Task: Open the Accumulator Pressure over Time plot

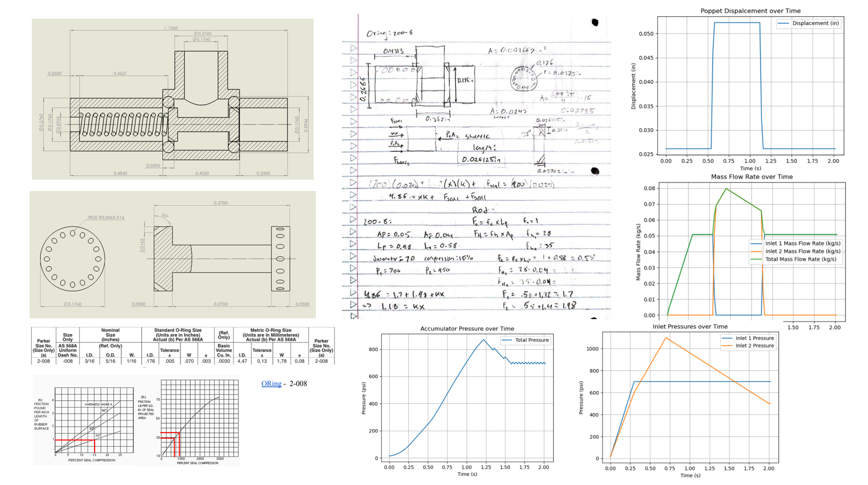Action: point(467,399)
